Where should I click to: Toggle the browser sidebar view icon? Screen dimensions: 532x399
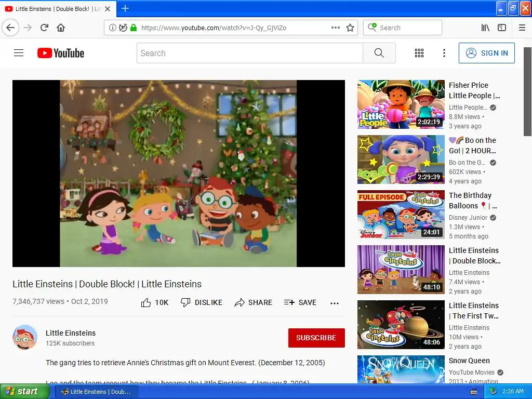point(502,28)
